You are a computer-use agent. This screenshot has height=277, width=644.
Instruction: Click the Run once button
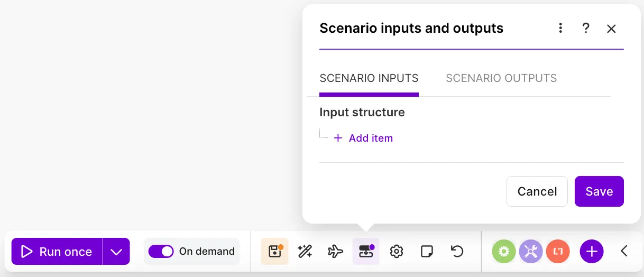[x=57, y=252]
